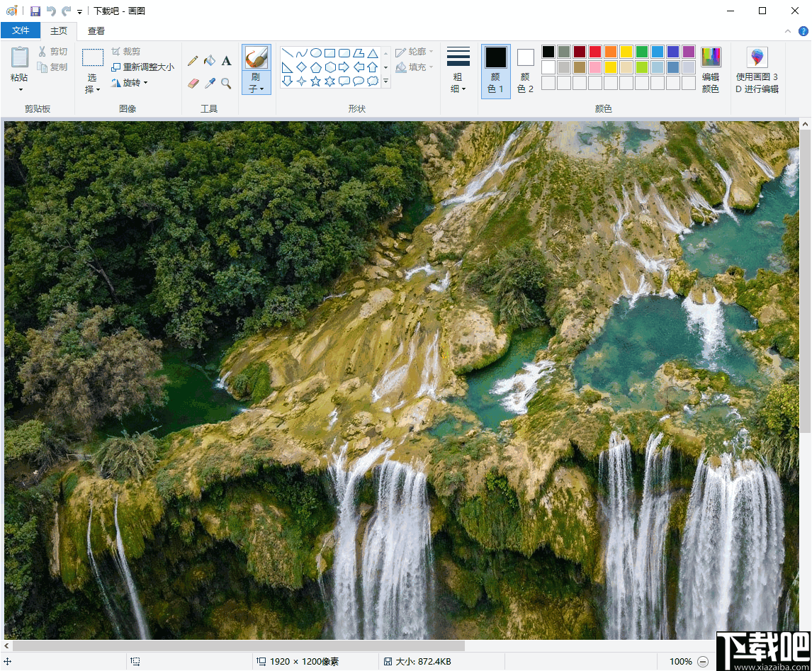Open Resize (重新调整大小) dialog
Screen dimensions: 812x671
click(x=143, y=67)
